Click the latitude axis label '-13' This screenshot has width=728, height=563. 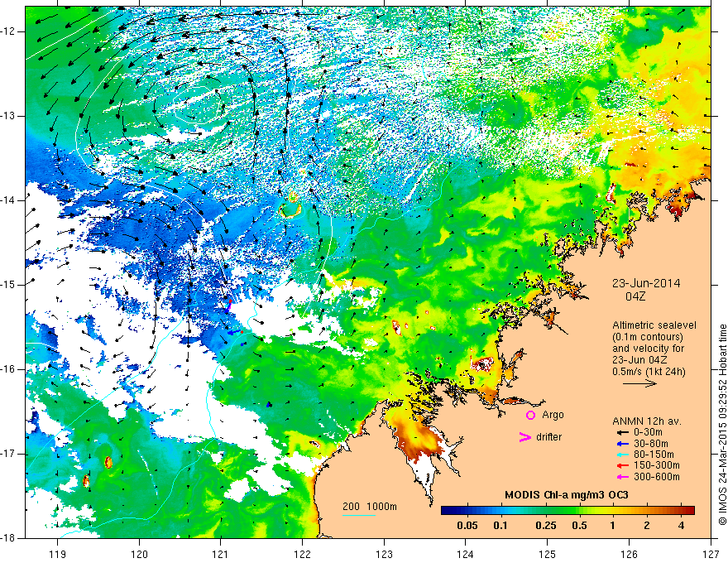coord(8,116)
